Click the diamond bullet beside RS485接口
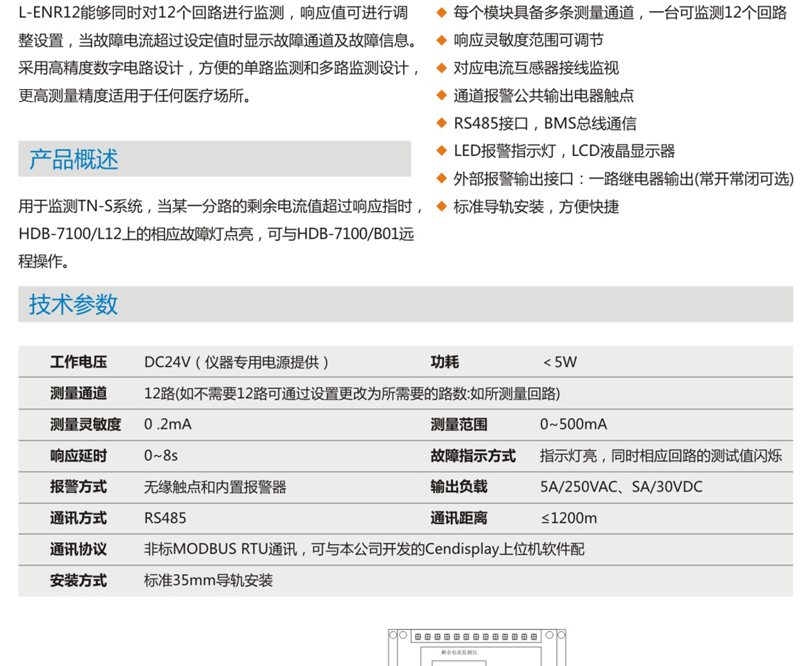The image size is (812, 666). click(x=442, y=123)
